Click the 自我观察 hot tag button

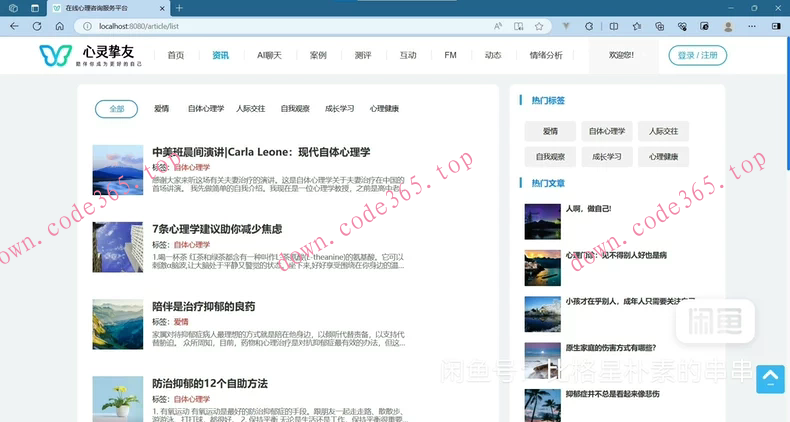click(x=550, y=157)
